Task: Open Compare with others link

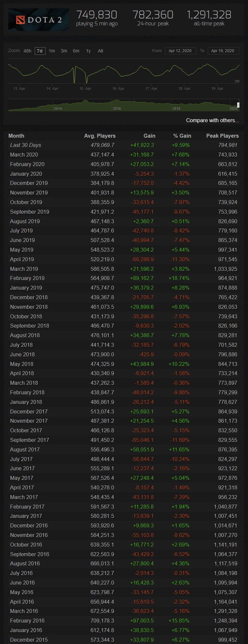Action: (x=212, y=120)
